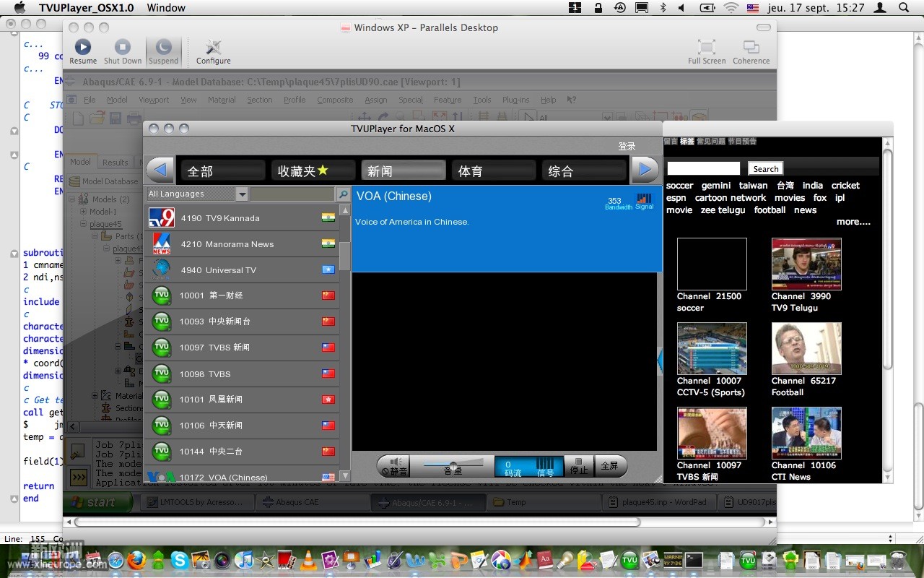Open the 常见问题 tab in side panel

pyautogui.click(x=711, y=142)
